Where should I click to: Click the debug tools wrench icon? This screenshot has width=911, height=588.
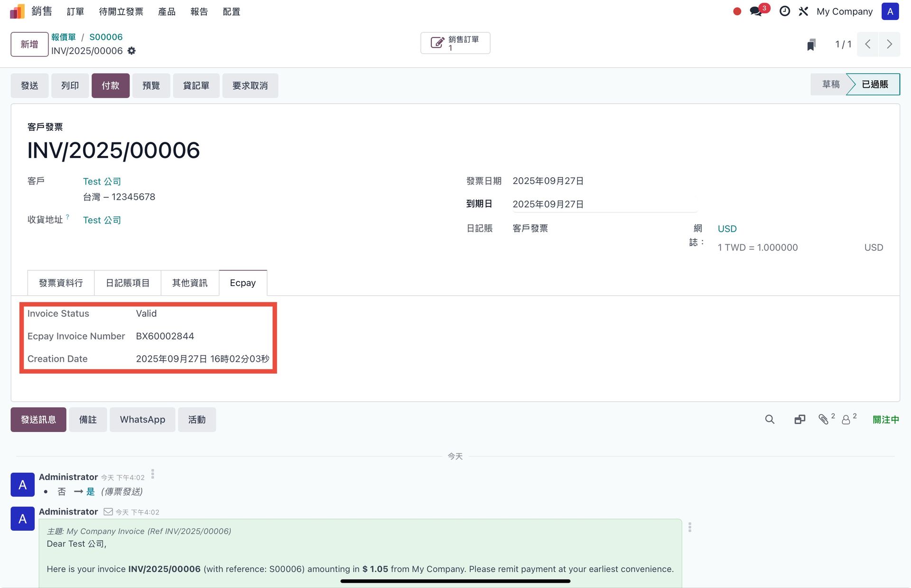[x=803, y=11]
